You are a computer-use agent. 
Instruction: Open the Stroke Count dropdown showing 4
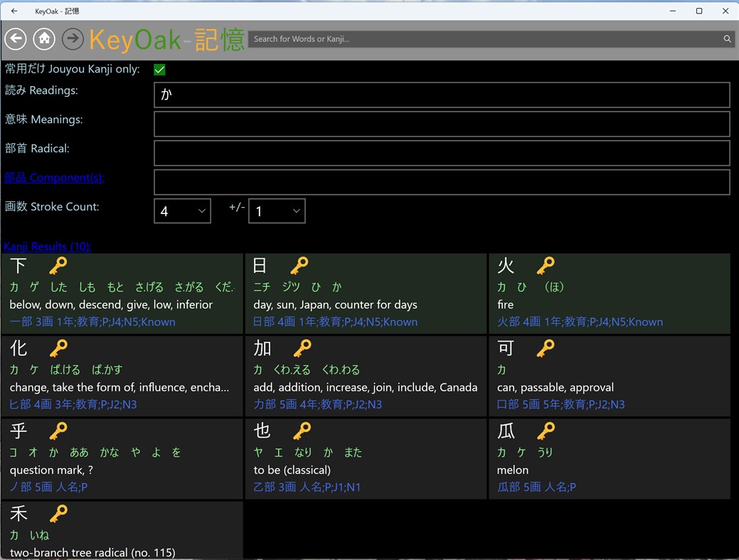(182, 211)
